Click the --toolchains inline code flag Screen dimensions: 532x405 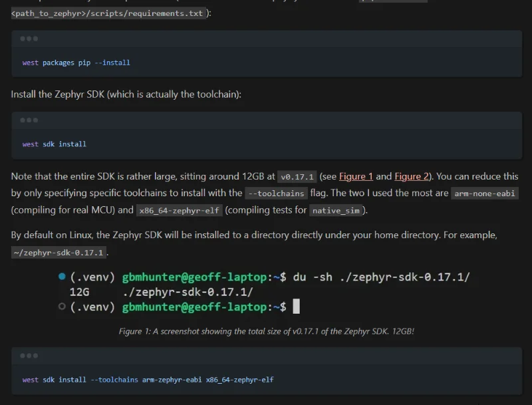[x=276, y=194]
